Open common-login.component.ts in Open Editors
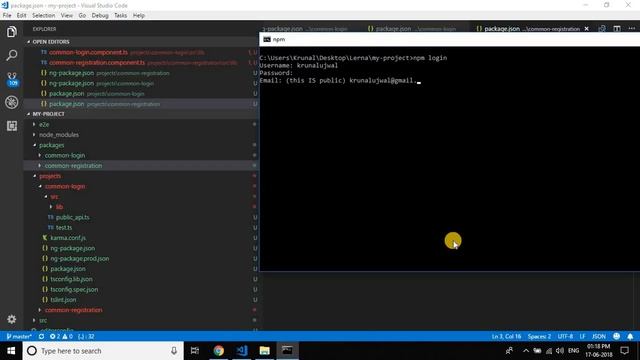The image size is (640, 360). [x=88, y=52]
